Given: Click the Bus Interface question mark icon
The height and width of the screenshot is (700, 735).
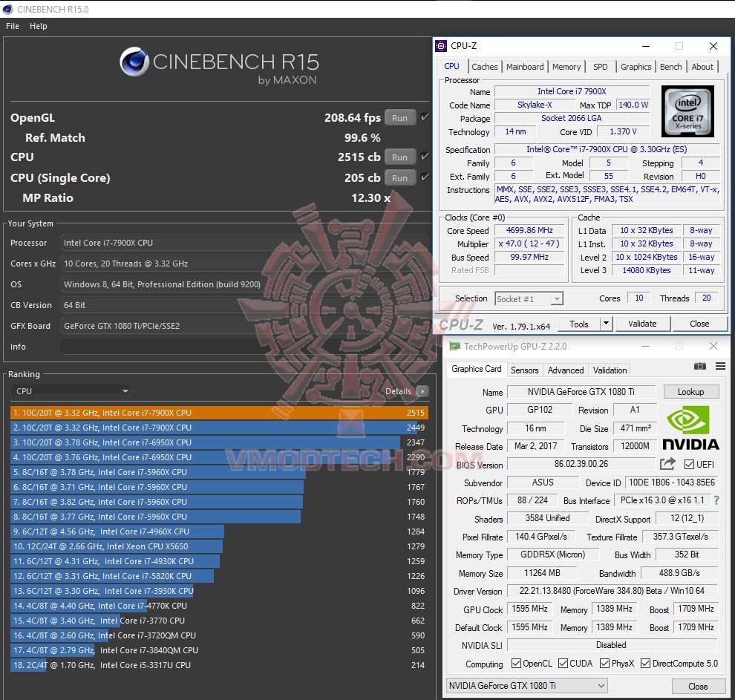Looking at the screenshot, I should point(716,500).
